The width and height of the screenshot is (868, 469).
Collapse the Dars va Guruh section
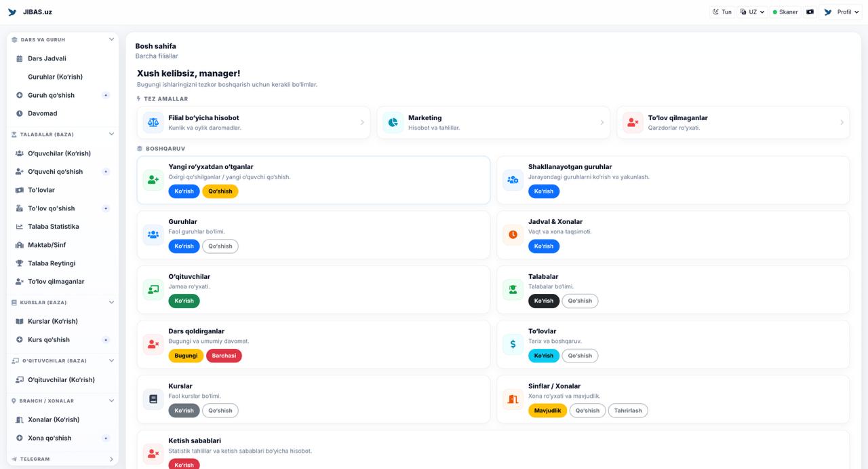coord(111,39)
